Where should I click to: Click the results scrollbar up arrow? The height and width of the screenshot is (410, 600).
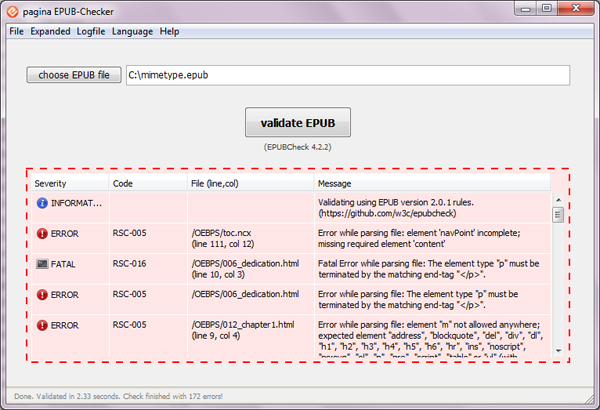(558, 200)
